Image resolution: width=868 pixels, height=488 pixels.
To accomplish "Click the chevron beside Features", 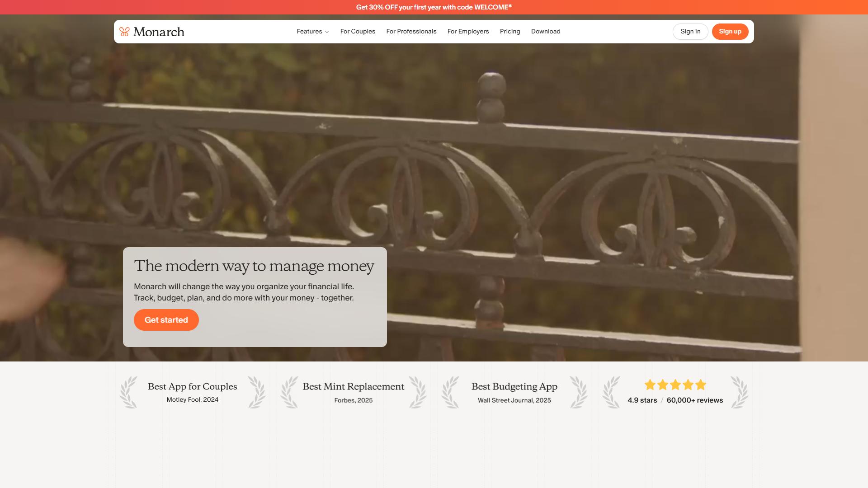I will point(327,32).
